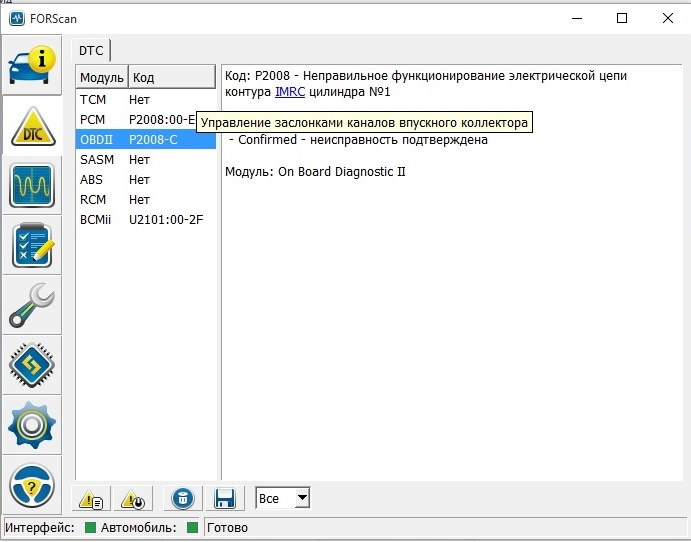The height and width of the screenshot is (542, 691).
Task: Open the module configuration chip section
Action: pos(32,365)
